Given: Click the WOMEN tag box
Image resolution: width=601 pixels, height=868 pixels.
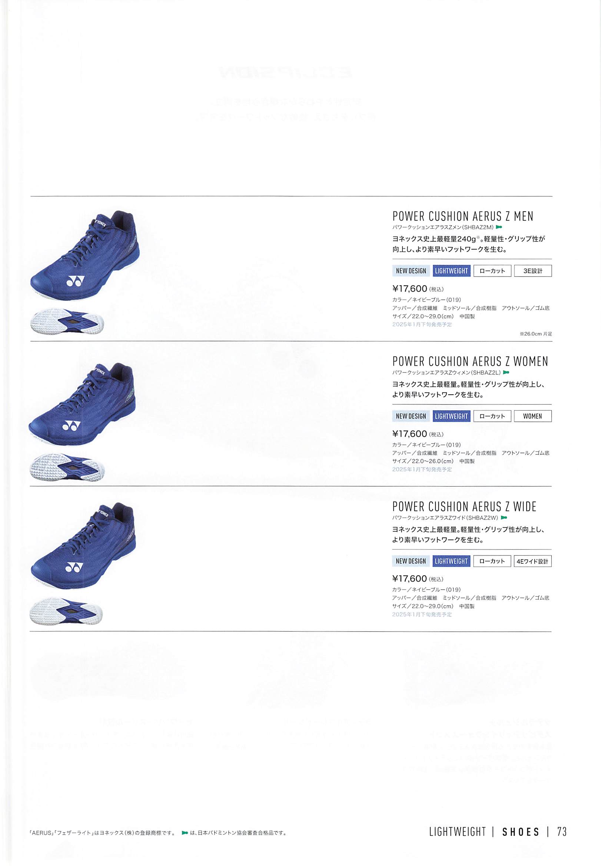Looking at the screenshot, I should coord(533,416).
